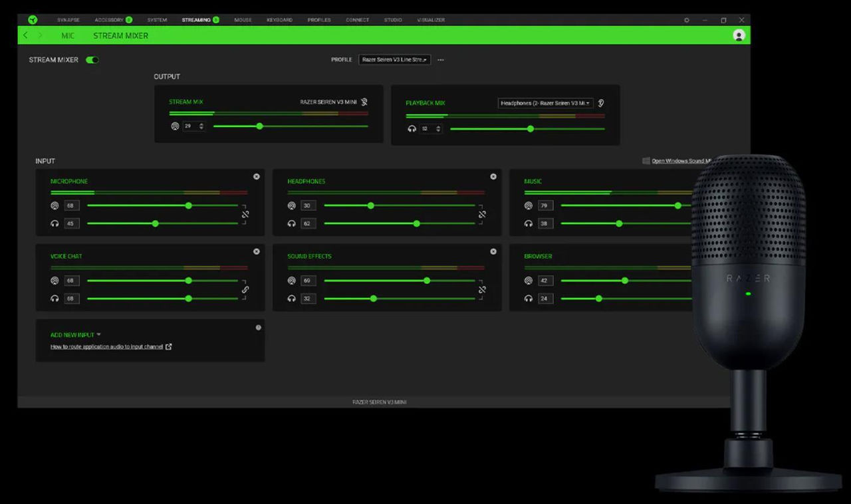Image resolution: width=851 pixels, height=504 pixels.
Task: Open the Mic sub-tab
Action: [68, 35]
